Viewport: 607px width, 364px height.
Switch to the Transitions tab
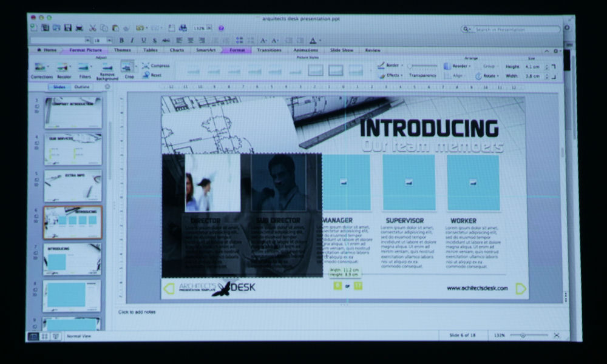pyautogui.click(x=269, y=50)
